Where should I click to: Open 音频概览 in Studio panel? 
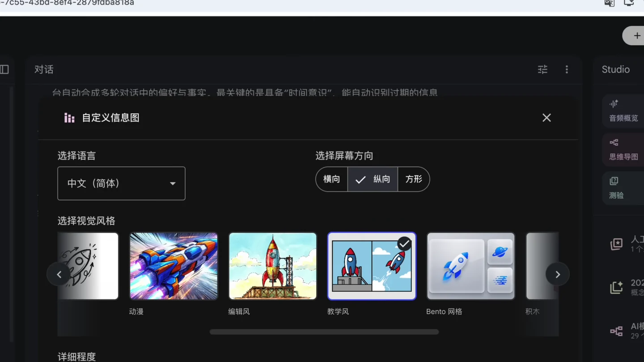pos(623,110)
